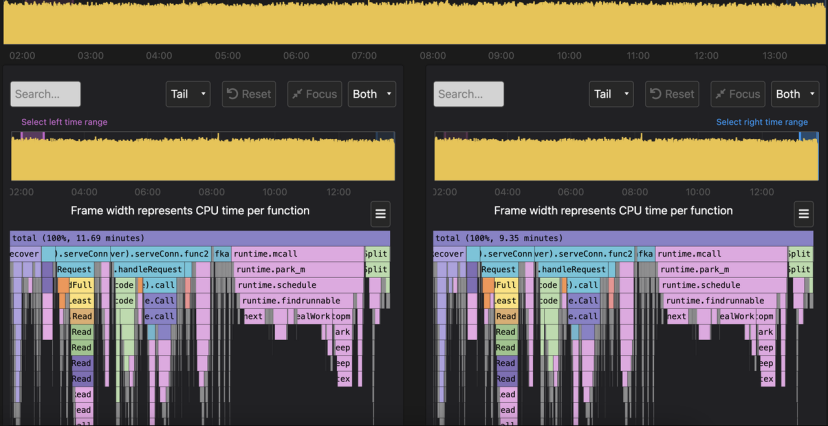
Task: Open the right Both view dropdown
Action: pyautogui.click(x=795, y=94)
